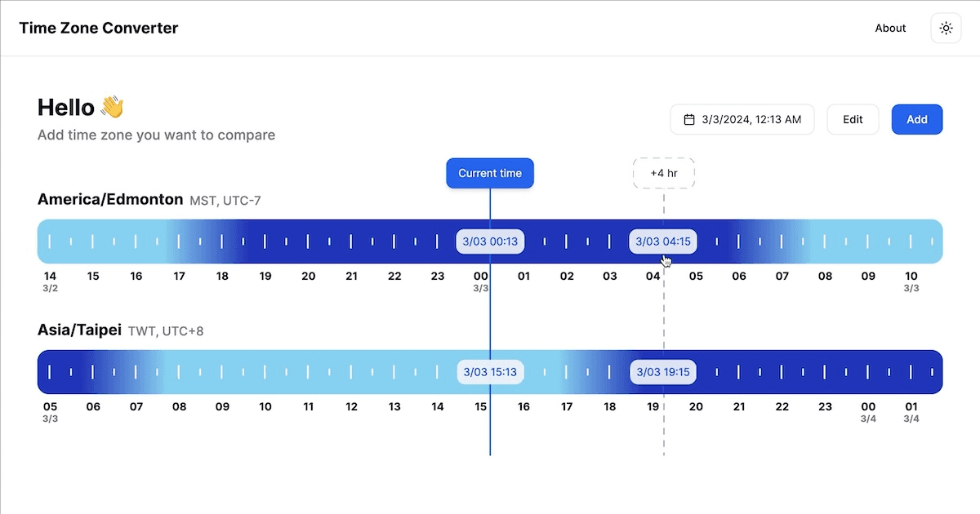
Task: Click the vertical current-time indicator line
Action: point(490,441)
